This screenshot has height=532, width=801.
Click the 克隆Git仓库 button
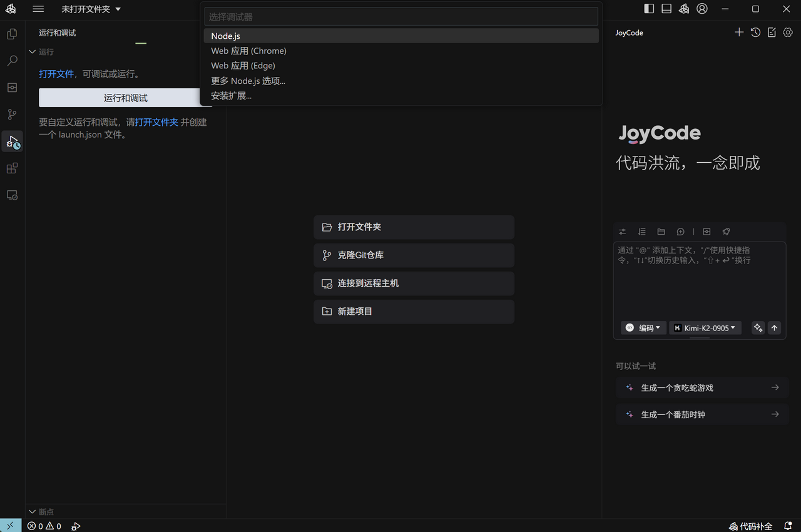pyautogui.click(x=413, y=255)
